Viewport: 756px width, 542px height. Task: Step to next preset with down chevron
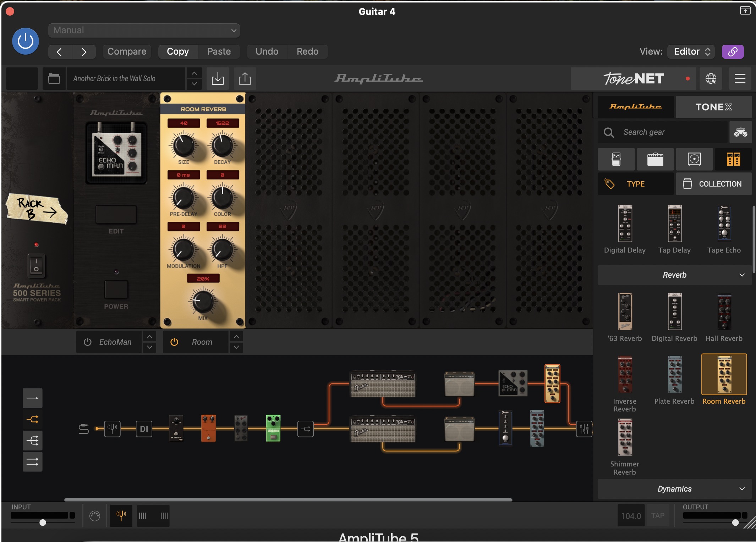194,84
